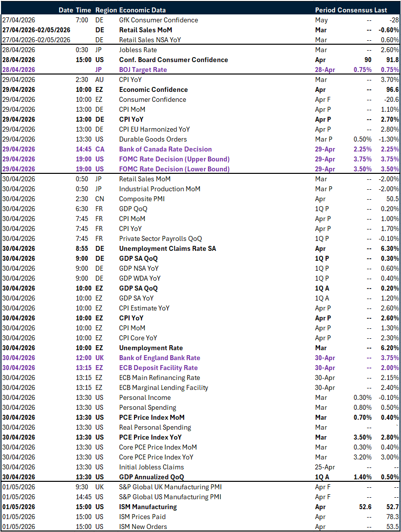Click the German Retail Sales MoM entry
The width and height of the screenshot is (401, 532).
point(145,30)
